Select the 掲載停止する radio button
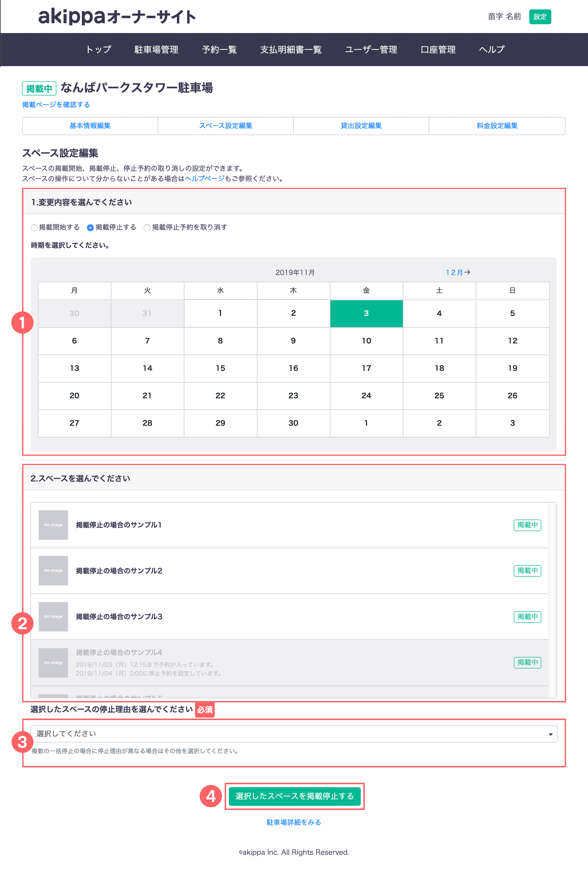Image resolution: width=588 pixels, height=881 pixels. [90, 228]
